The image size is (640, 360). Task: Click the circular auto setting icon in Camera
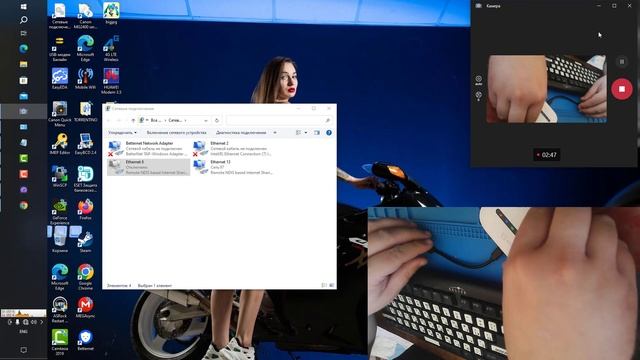point(478,80)
